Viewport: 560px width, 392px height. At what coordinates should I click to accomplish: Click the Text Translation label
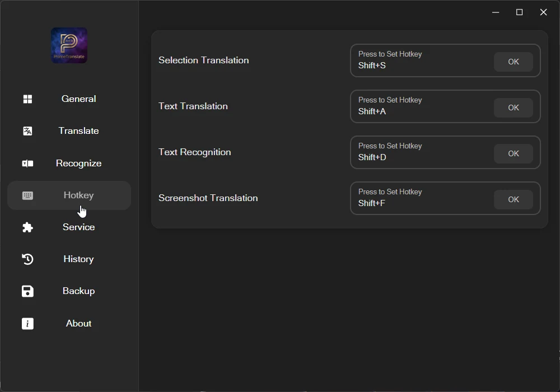pyautogui.click(x=193, y=106)
